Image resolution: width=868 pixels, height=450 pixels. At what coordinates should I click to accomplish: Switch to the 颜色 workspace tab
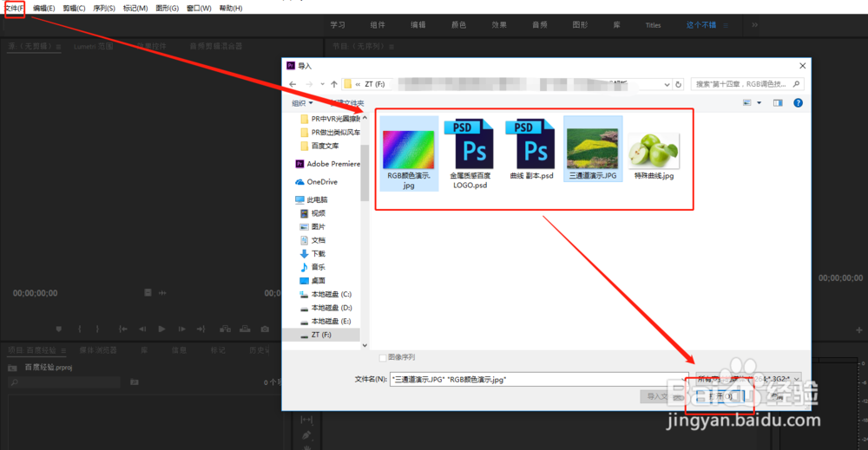[458, 25]
